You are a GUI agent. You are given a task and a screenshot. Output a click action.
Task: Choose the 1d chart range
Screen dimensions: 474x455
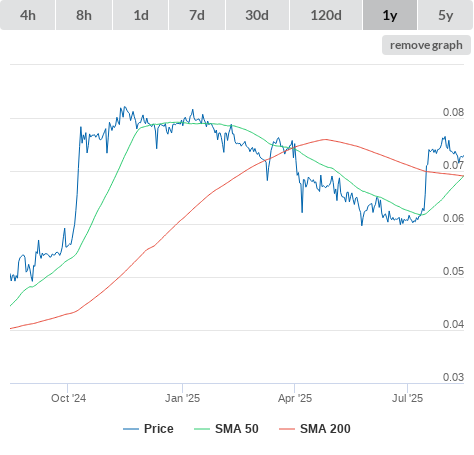coord(141,15)
